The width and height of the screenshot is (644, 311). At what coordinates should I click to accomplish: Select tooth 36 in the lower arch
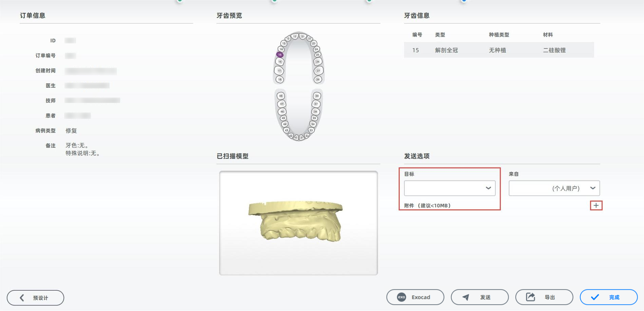(316, 111)
